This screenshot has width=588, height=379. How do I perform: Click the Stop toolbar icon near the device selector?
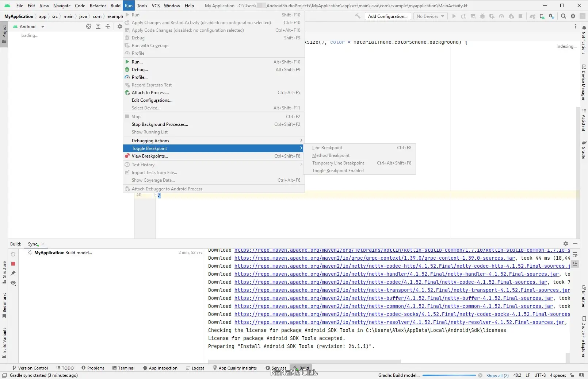[520, 16]
